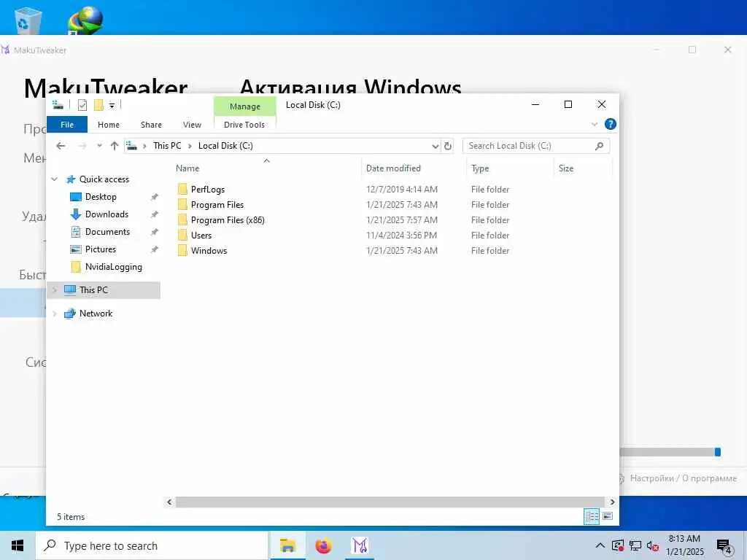
Task: Click the Type here to search box
Action: click(x=152, y=545)
